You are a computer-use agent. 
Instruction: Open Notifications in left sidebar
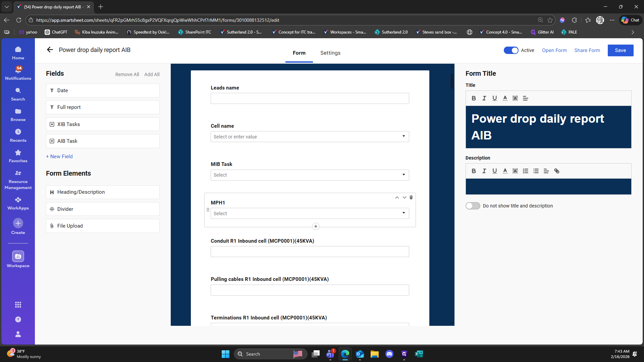(18, 73)
